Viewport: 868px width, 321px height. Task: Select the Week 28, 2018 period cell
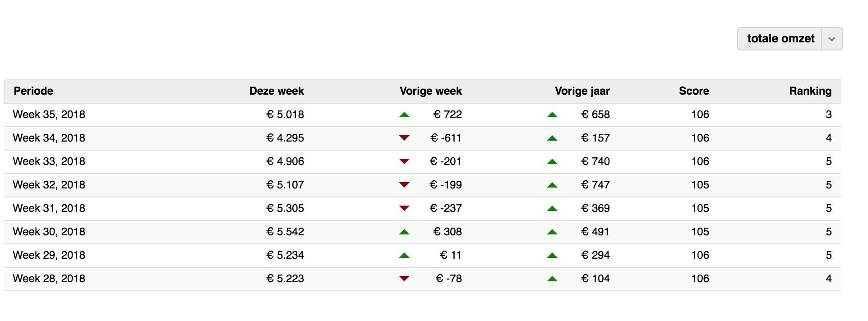point(49,279)
